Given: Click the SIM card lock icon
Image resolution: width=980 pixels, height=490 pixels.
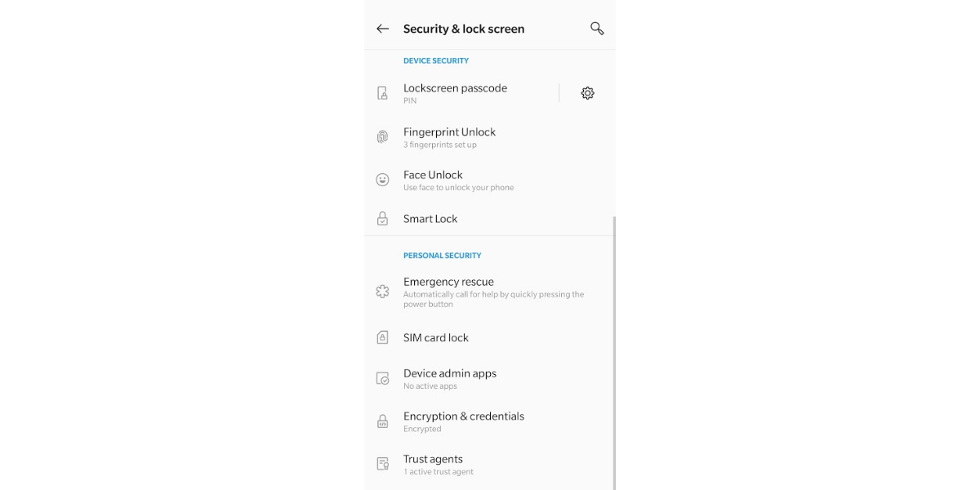Looking at the screenshot, I should pos(382,336).
